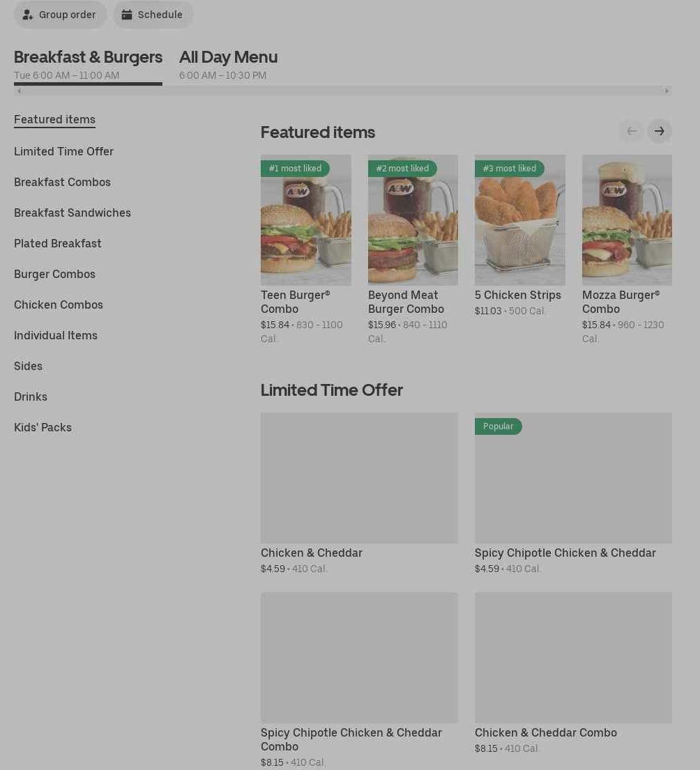Click the menu scrollbar's left arrow
700x770 pixels.
pos(19,91)
